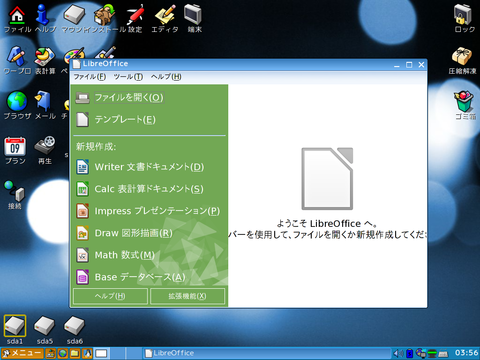Click the メール mailbox desktop icon

[x=45, y=105]
